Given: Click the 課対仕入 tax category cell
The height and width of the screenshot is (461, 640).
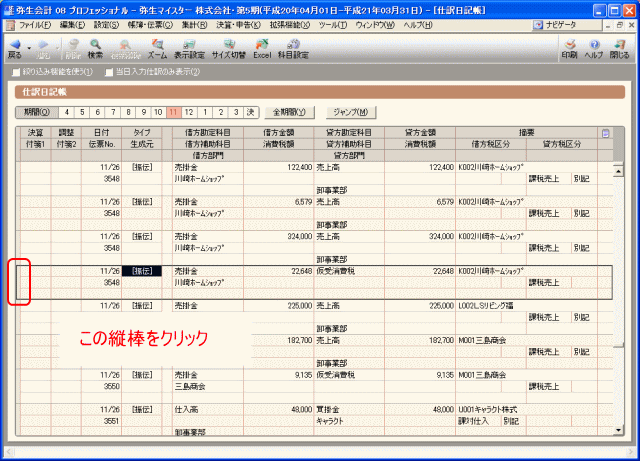Looking at the screenshot, I should (478, 421).
